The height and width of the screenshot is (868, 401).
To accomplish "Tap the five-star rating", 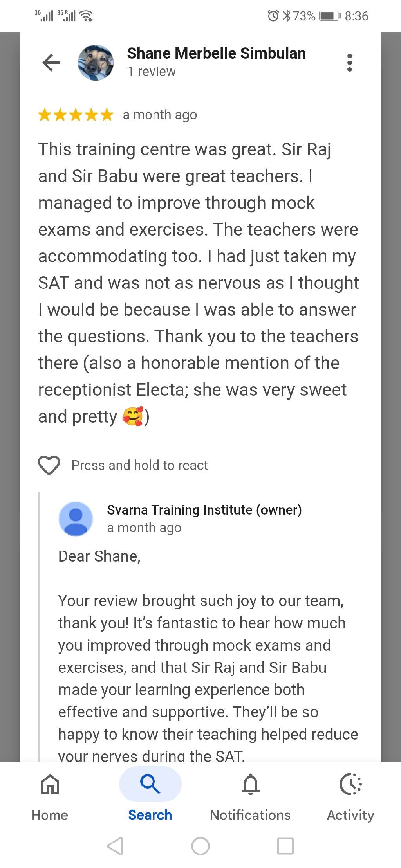I will coord(76,115).
